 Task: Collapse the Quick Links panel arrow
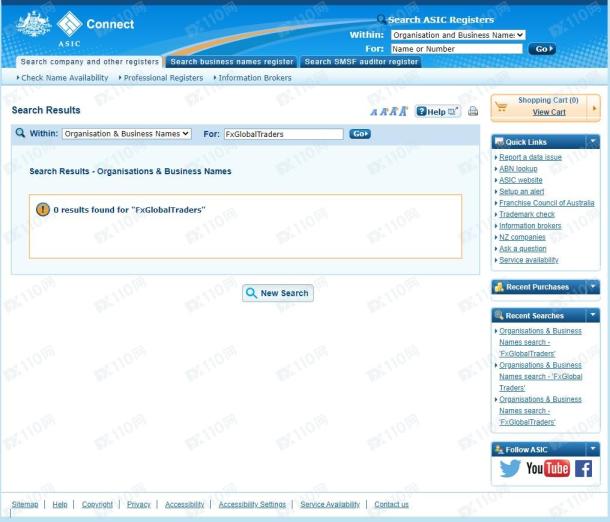pos(592,141)
